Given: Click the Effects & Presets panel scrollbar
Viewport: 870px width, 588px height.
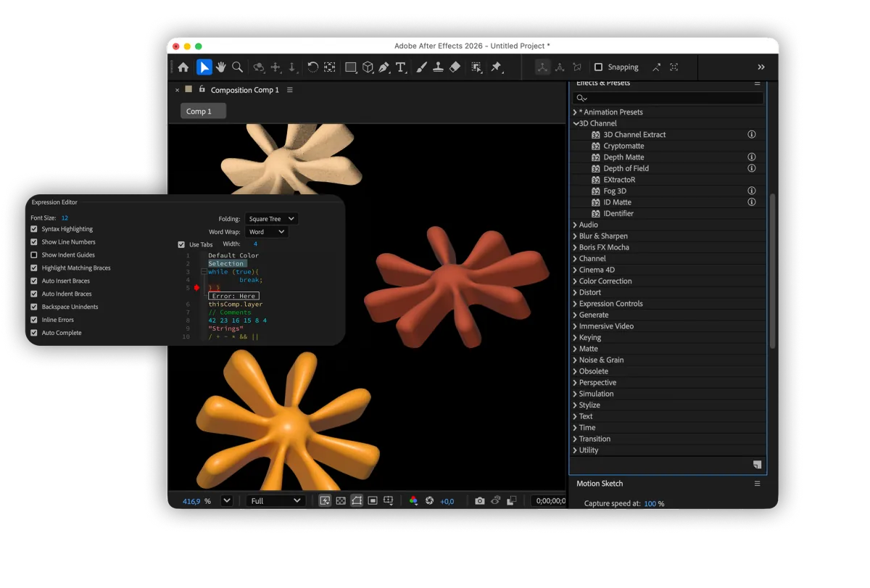Looking at the screenshot, I should 772,271.
